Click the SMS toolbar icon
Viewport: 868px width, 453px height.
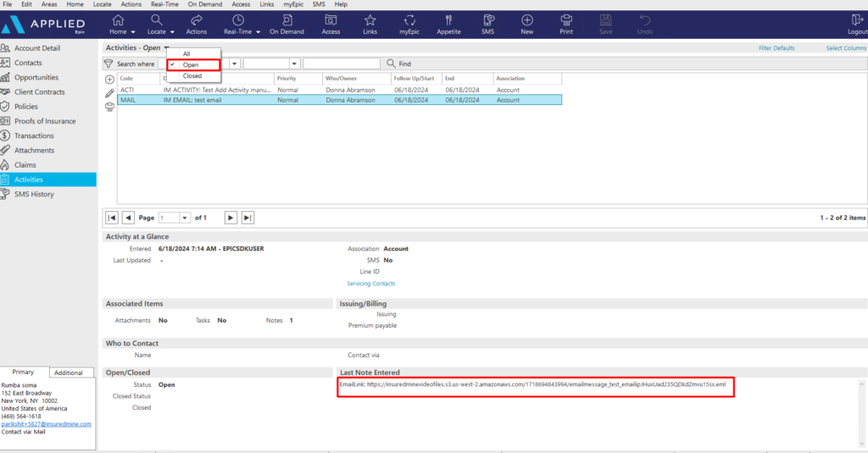[x=488, y=20]
